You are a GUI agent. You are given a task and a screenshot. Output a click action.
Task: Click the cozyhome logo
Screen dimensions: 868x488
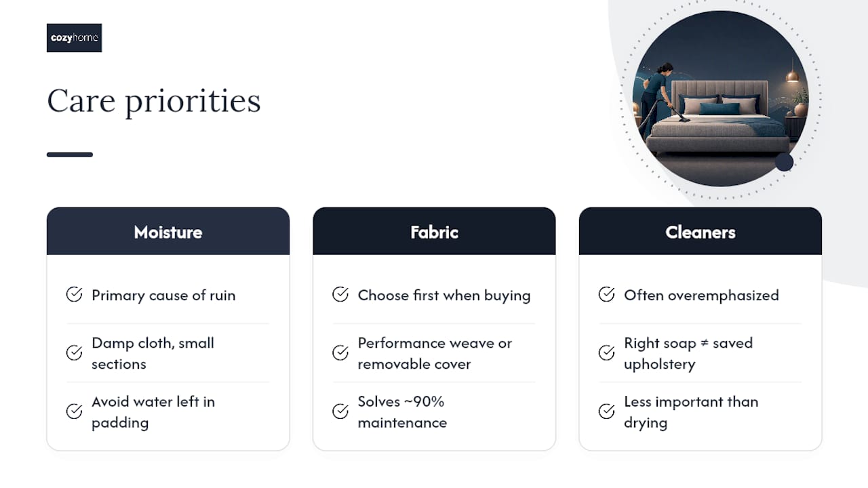(x=74, y=38)
